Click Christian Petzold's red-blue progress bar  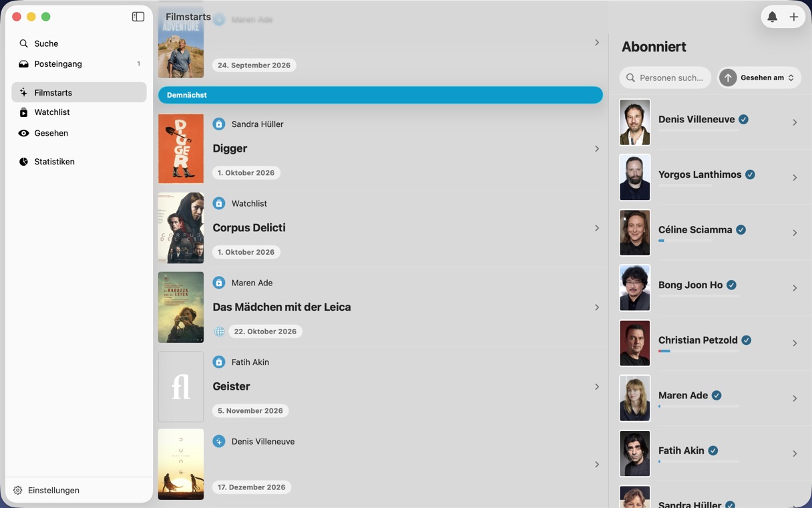(698, 351)
